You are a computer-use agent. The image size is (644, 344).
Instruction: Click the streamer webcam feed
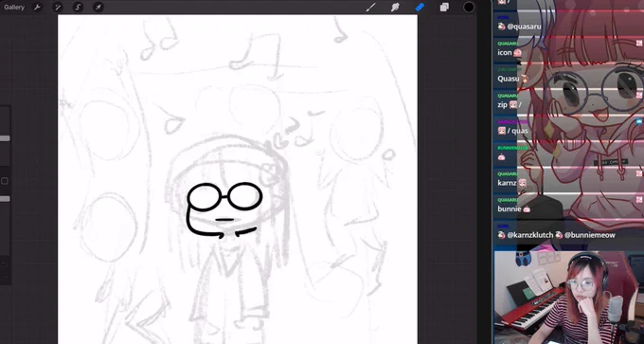click(569, 298)
